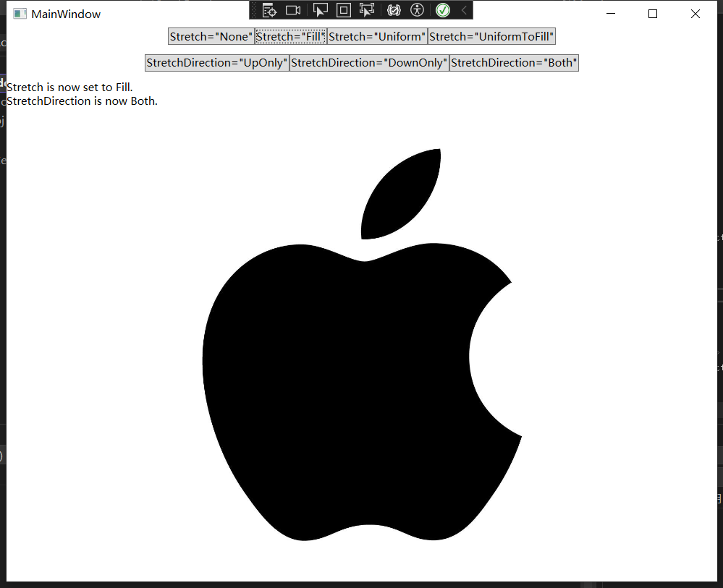Click the MainWindow title text

(66, 14)
